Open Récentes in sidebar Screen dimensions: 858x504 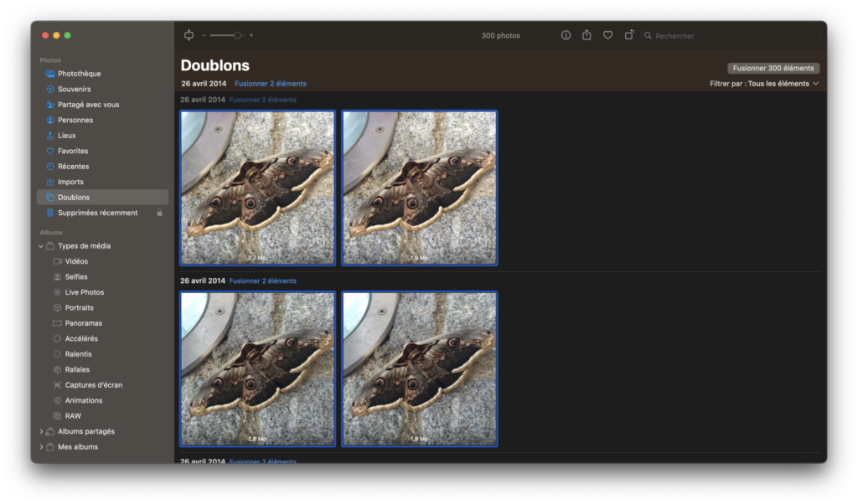click(x=102, y=166)
